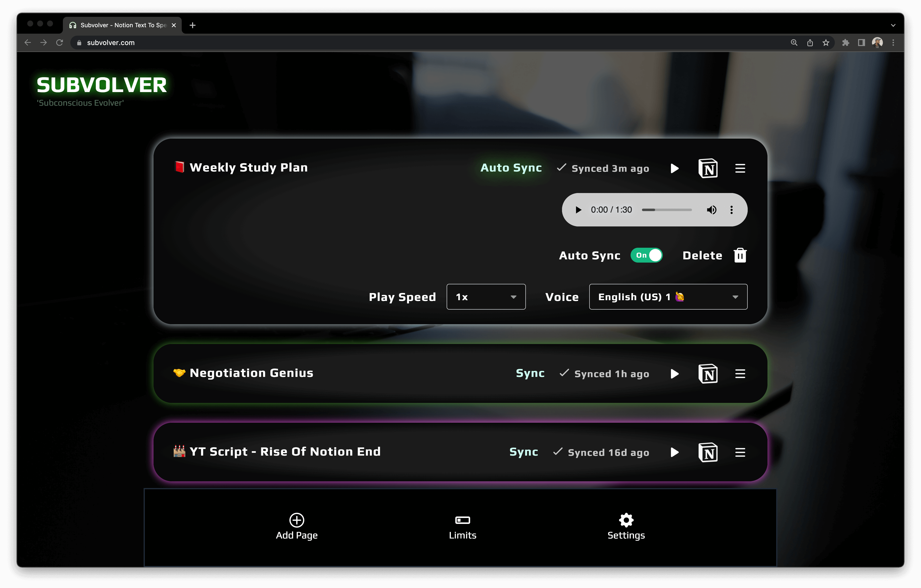Mute the audio player volume
The image size is (921, 588).
tap(711, 210)
